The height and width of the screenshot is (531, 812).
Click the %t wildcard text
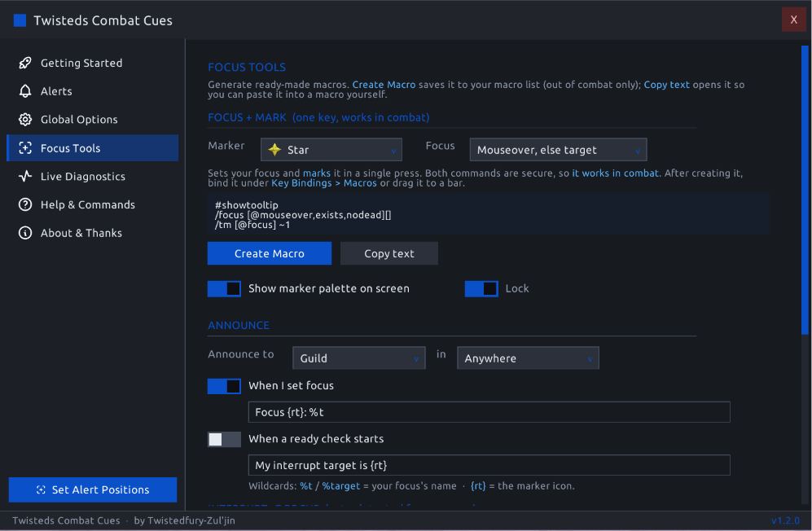click(306, 486)
